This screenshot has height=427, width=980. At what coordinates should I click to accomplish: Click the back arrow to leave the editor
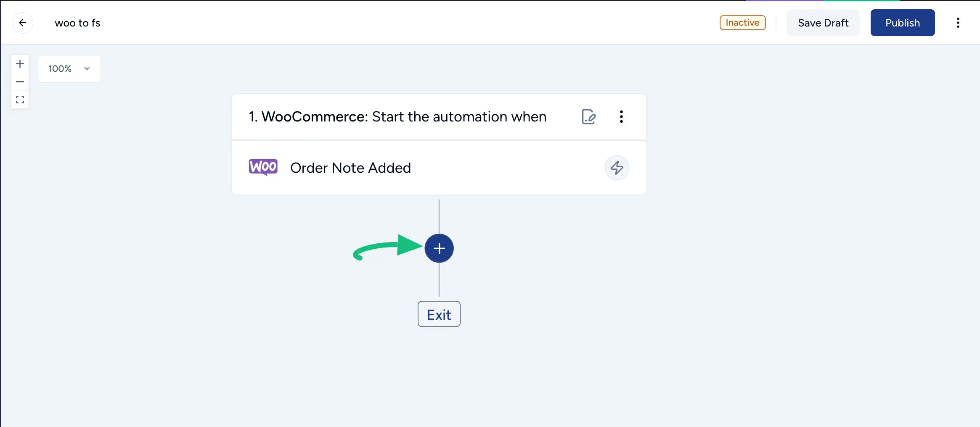click(23, 22)
